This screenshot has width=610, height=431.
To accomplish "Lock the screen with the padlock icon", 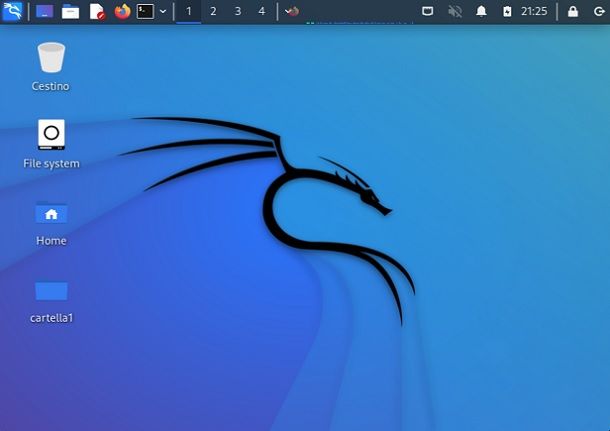I will pos(572,12).
